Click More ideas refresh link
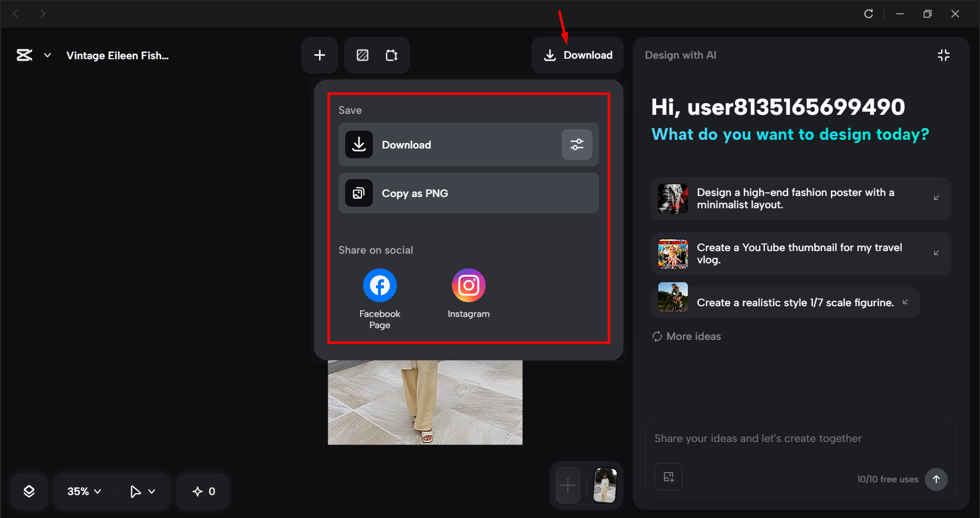This screenshot has width=980, height=518. [x=687, y=336]
